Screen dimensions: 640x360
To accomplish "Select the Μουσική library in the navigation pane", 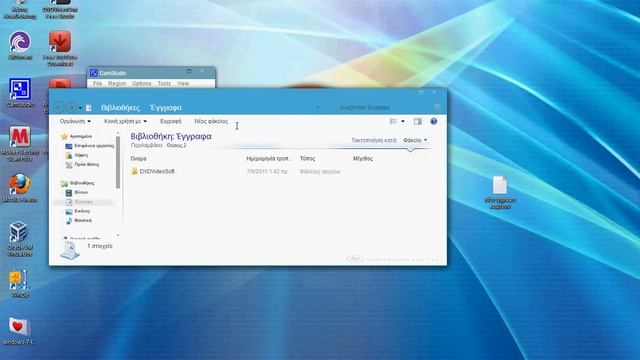I will 79,220.
